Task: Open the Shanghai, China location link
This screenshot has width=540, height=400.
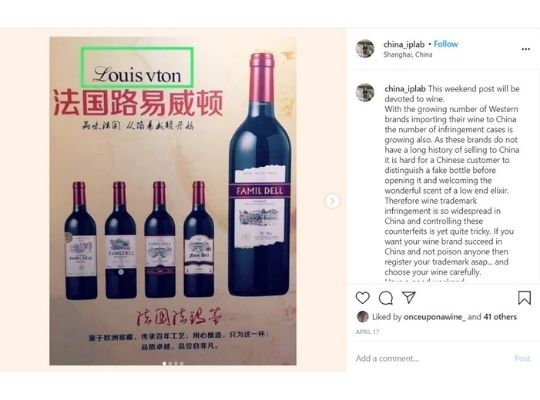Action: 408,54
